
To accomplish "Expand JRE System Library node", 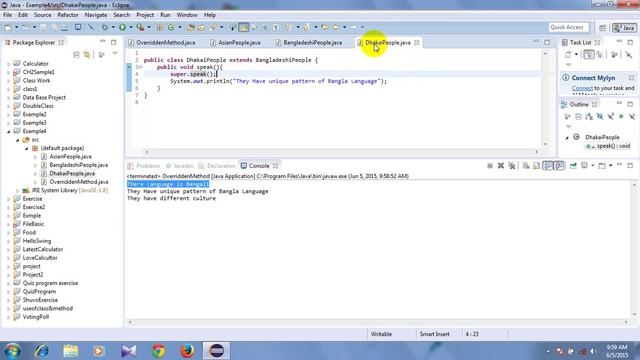I will pos(18,191).
